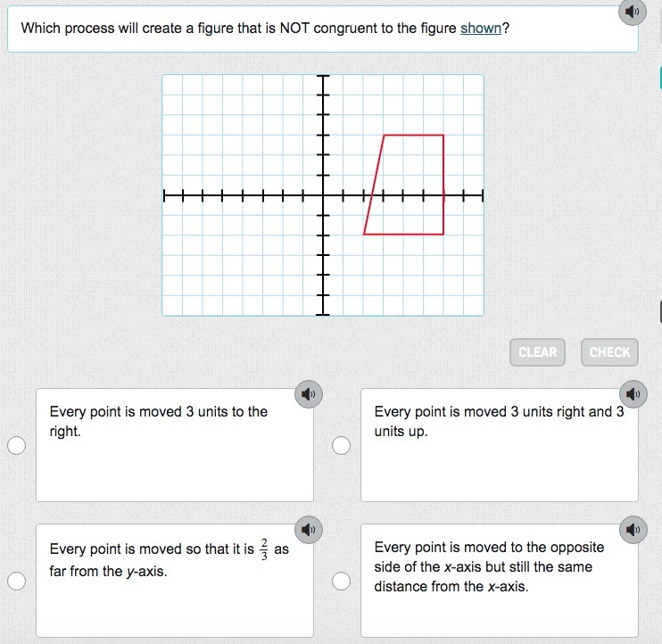The width and height of the screenshot is (662, 644).
Task: Play audio for the 2/3 y-axis answer
Action: pyautogui.click(x=308, y=529)
